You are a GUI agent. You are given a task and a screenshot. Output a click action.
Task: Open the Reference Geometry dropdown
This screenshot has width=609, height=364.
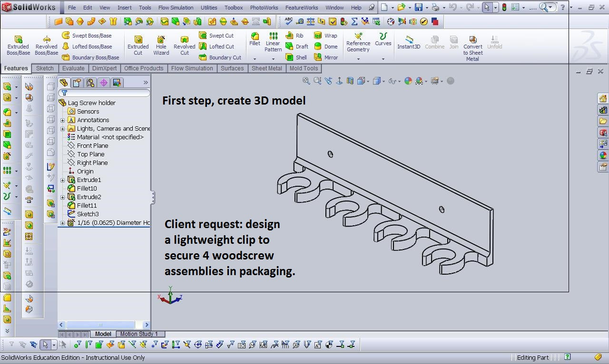click(358, 59)
